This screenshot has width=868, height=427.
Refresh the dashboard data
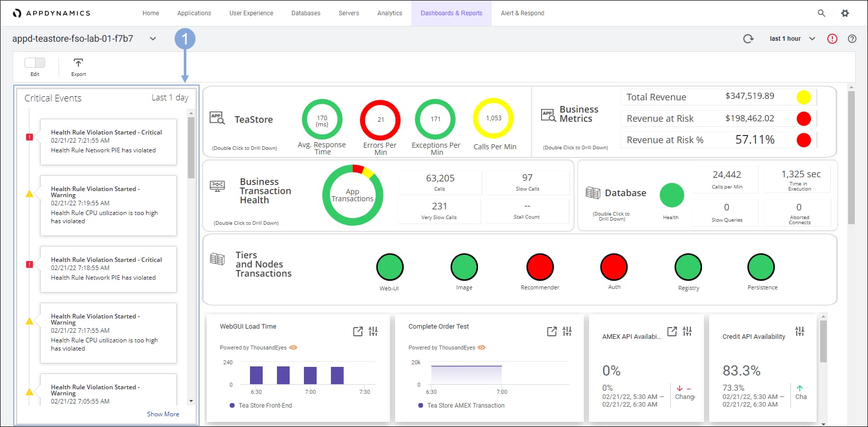click(x=748, y=39)
